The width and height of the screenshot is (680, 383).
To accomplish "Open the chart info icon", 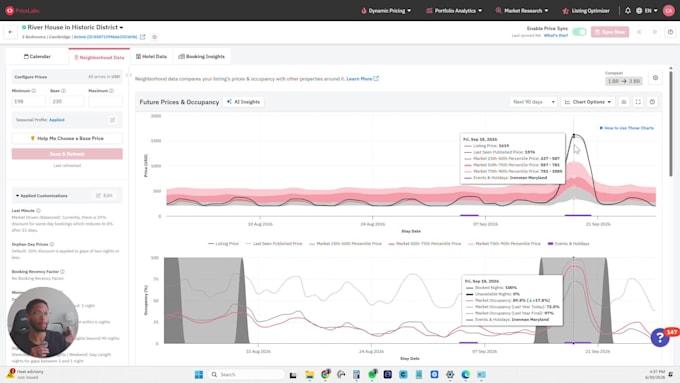I will pos(652,102).
